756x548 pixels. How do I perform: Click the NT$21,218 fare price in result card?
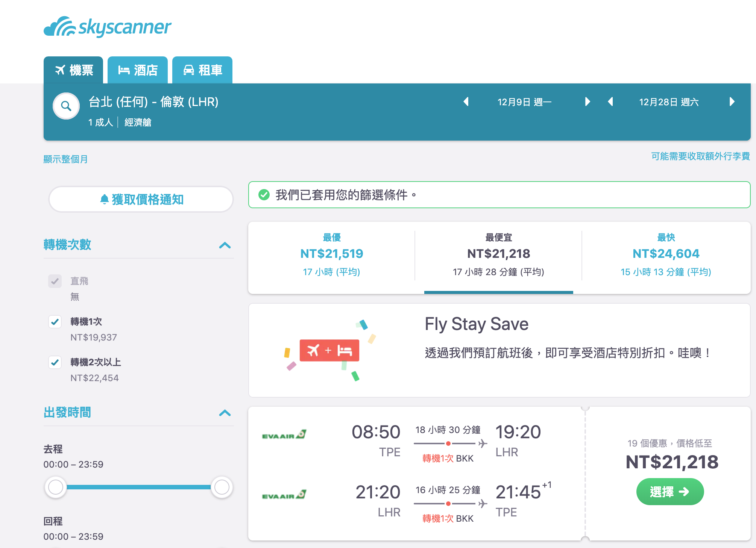(x=672, y=462)
